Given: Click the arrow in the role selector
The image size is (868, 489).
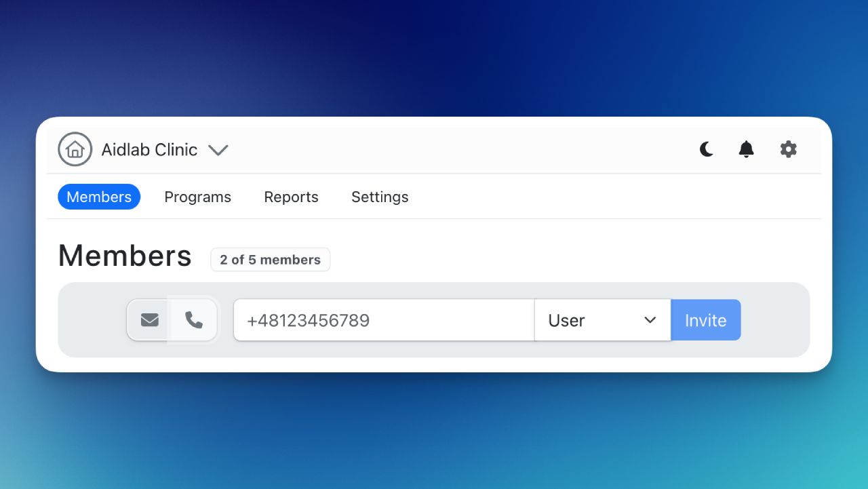Looking at the screenshot, I should click(650, 320).
